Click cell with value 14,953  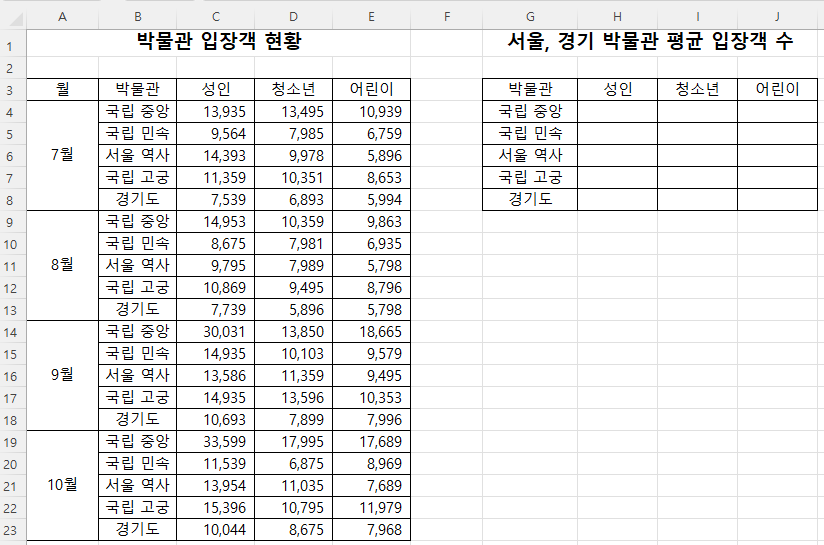click(x=215, y=222)
